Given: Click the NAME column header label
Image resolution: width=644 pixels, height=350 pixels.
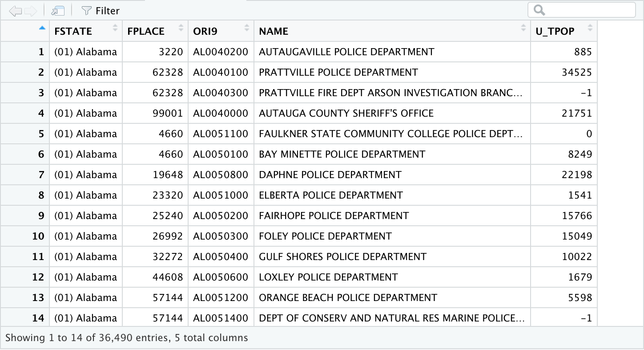Looking at the screenshot, I should pyautogui.click(x=274, y=31).
